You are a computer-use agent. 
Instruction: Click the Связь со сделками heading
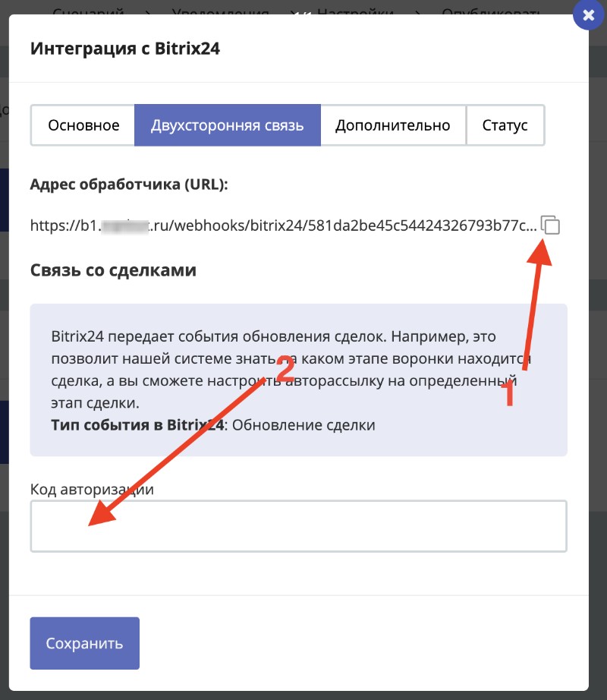tap(113, 270)
